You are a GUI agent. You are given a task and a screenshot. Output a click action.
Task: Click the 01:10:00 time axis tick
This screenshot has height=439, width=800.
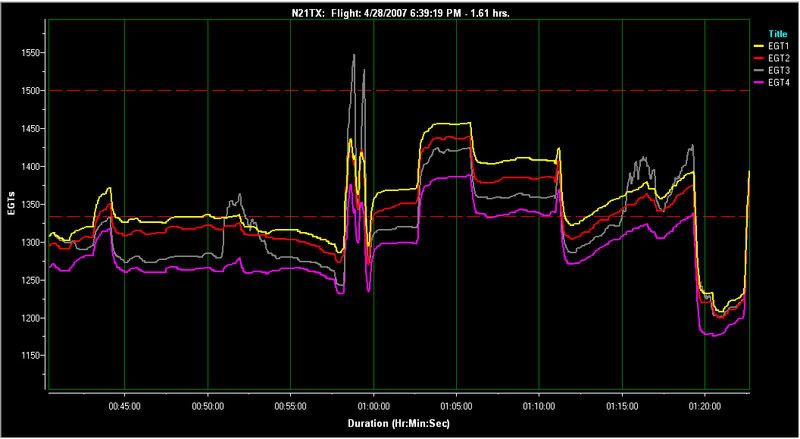coord(539,407)
